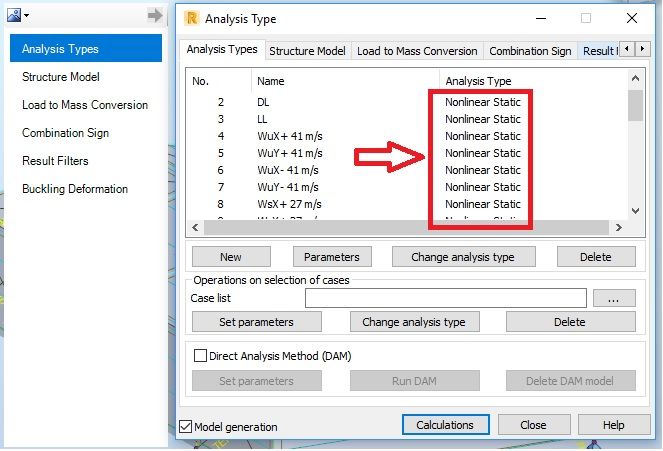Uncheck the Model generation checkbox
Image resolution: width=663 pixels, height=451 pixels.
tap(186, 427)
